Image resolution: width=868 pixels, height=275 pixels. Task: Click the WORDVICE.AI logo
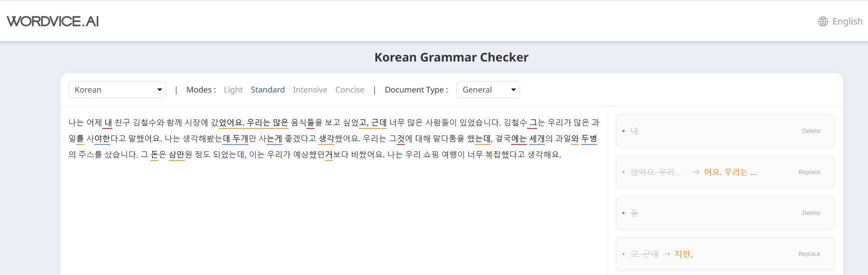click(53, 21)
